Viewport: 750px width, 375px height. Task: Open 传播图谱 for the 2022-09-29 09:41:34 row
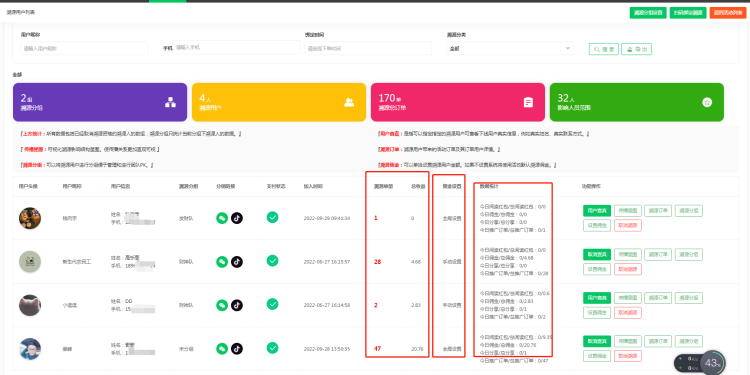(628, 211)
